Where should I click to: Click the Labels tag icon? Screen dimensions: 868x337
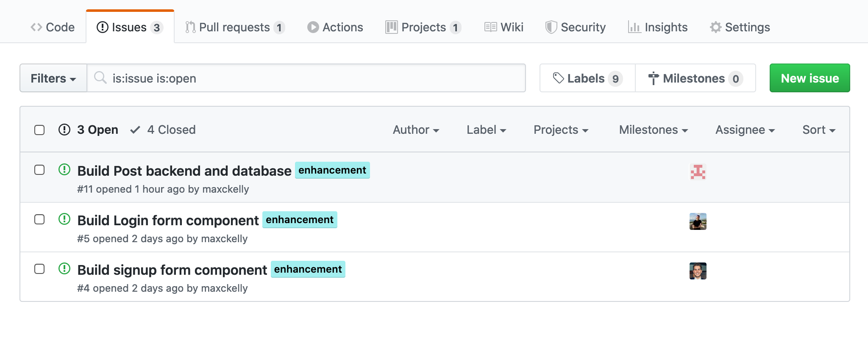tap(558, 78)
